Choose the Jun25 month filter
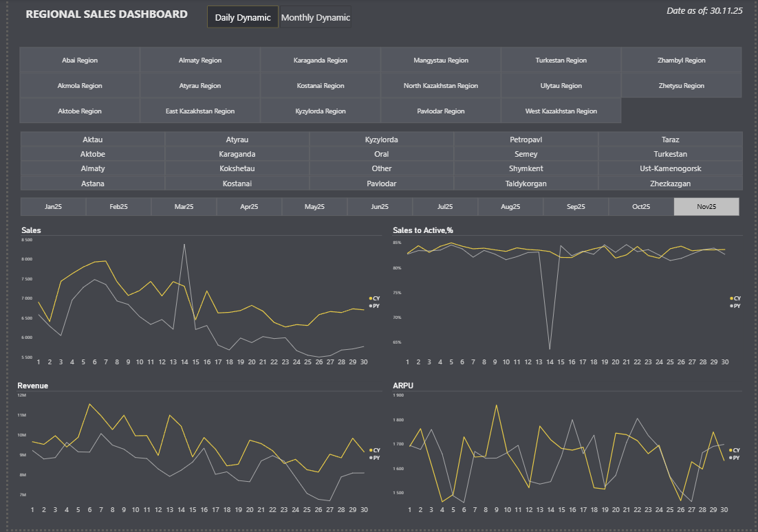 pos(380,207)
